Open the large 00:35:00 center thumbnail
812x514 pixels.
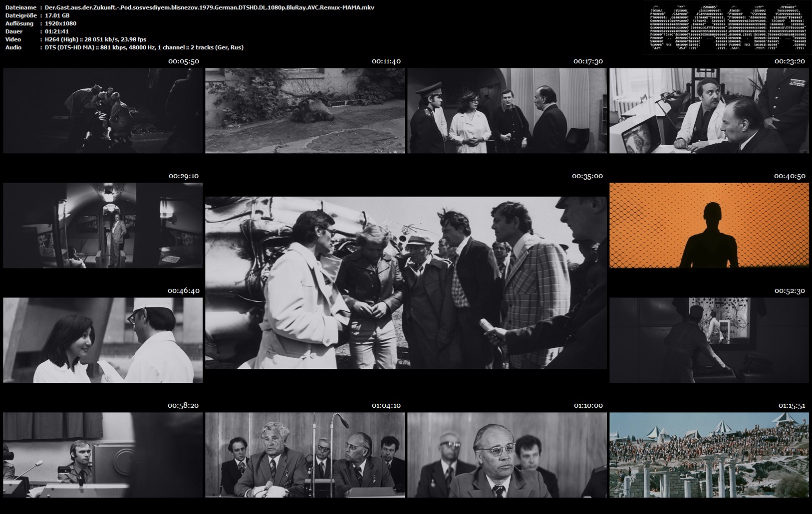tap(406, 282)
